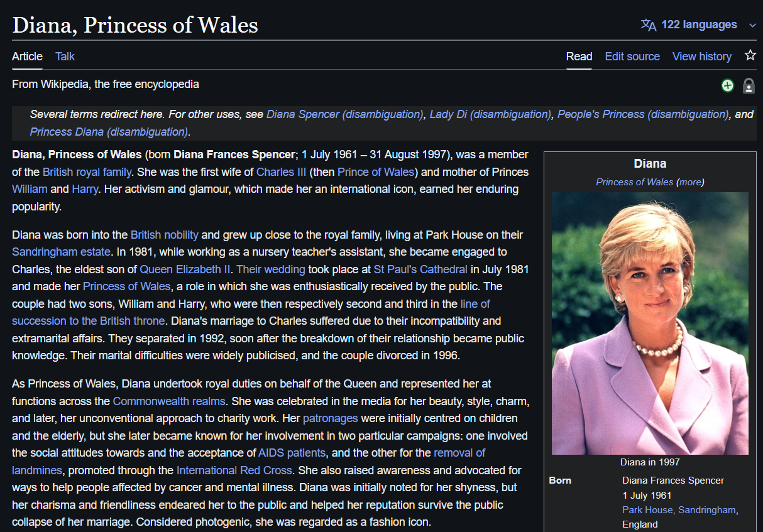The image size is (763, 532).
Task: Open infobox Princess of Wales link
Action: tap(634, 182)
